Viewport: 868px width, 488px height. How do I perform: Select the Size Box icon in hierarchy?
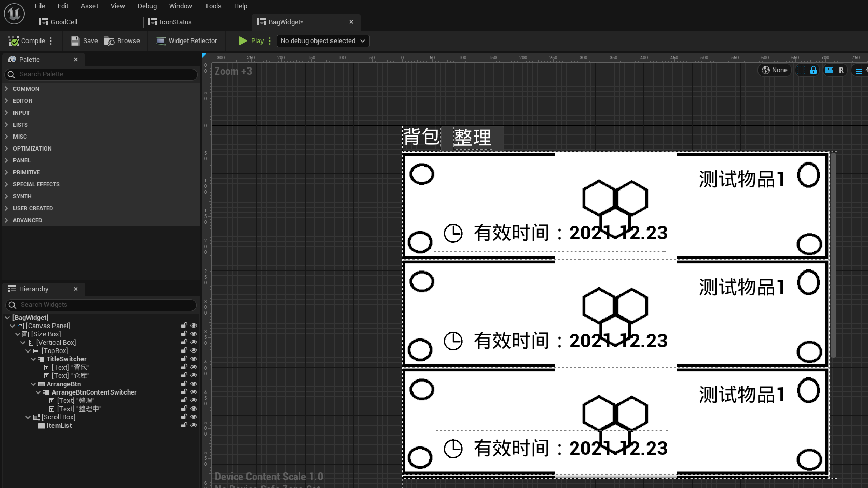click(26, 334)
